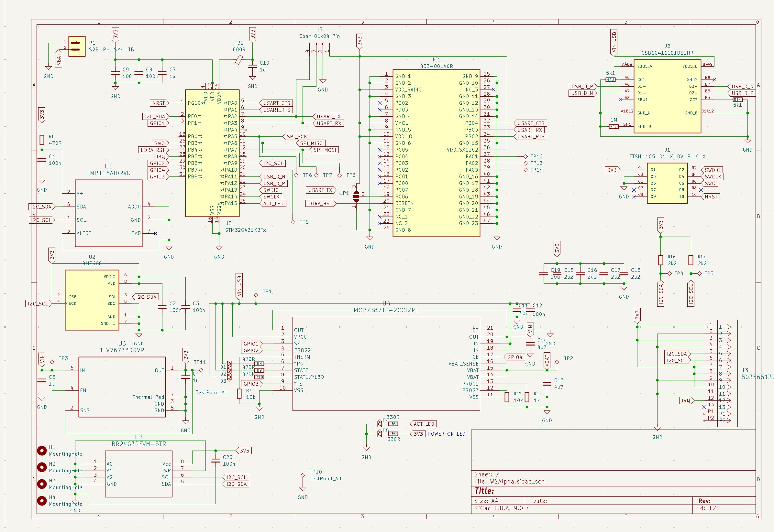Toggle the no-connect cross on U1 PAD pin
The image size is (774, 532).
(x=155, y=234)
